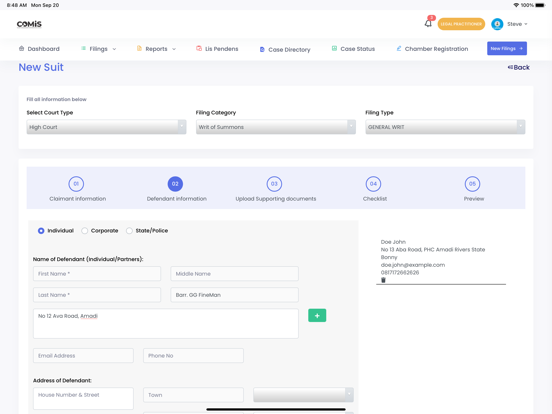Click the COMIS logo
Viewport: 552px width, 414px height.
point(29,24)
